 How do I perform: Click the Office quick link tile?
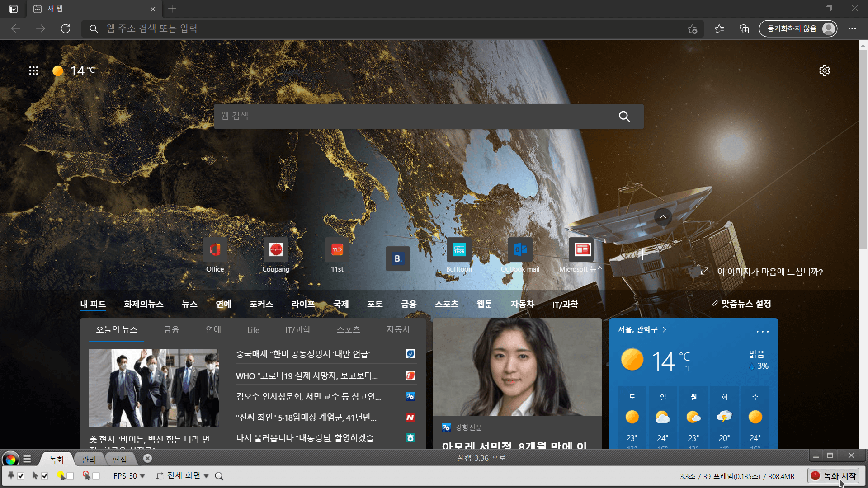pos(215,250)
